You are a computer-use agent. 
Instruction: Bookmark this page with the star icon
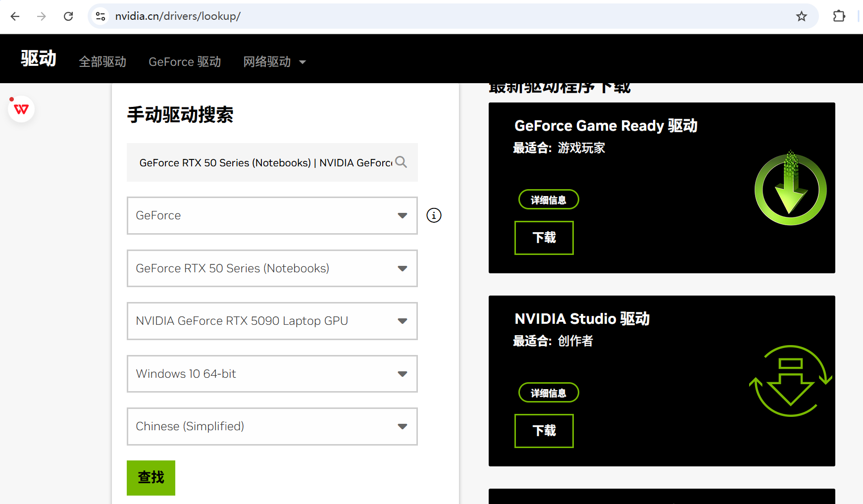(x=802, y=16)
